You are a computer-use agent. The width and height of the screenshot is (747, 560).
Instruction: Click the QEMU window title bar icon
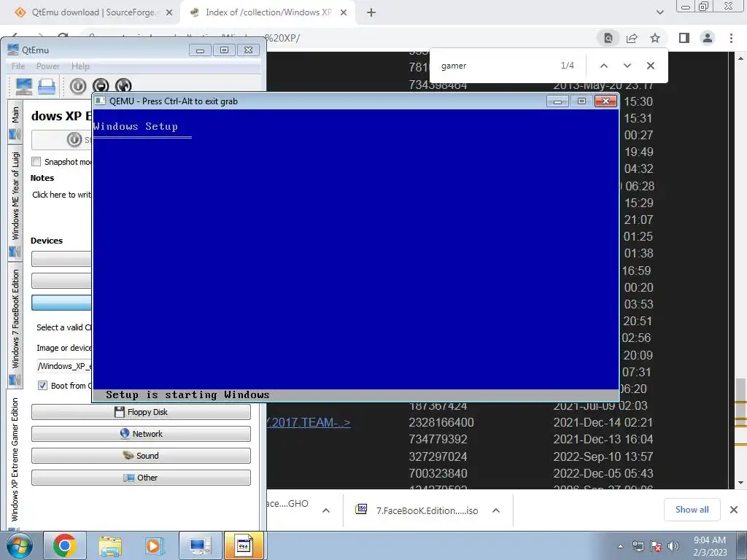pos(100,101)
